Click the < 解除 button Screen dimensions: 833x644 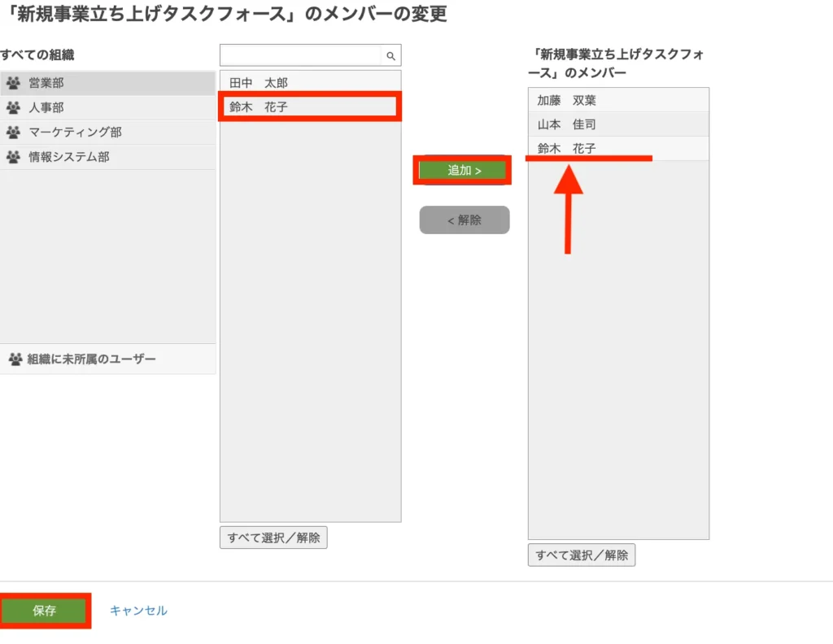click(464, 220)
